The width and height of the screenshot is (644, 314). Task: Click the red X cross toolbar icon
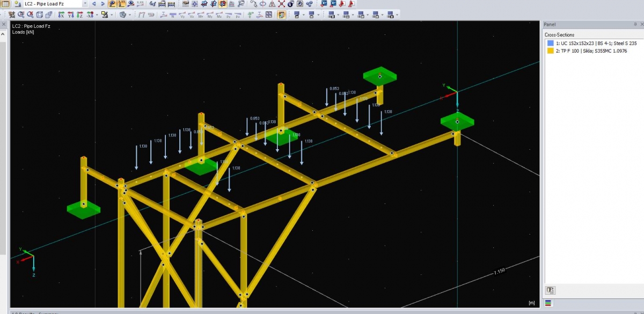[x=281, y=4]
